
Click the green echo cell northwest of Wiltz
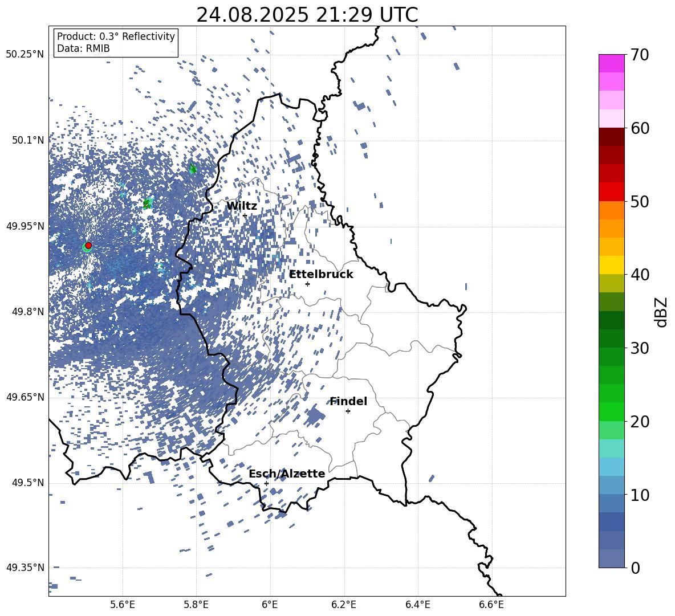coord(193,169)
